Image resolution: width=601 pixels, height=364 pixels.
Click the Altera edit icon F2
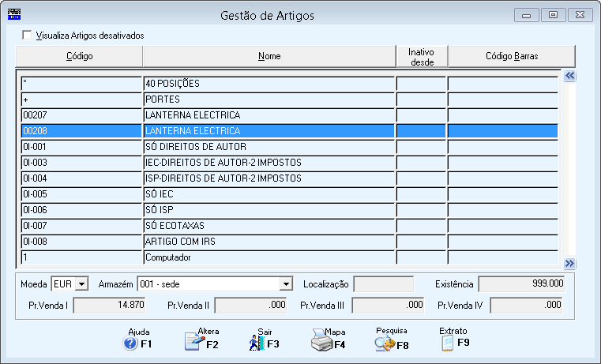pyautogui.click(x=195, y=341)
